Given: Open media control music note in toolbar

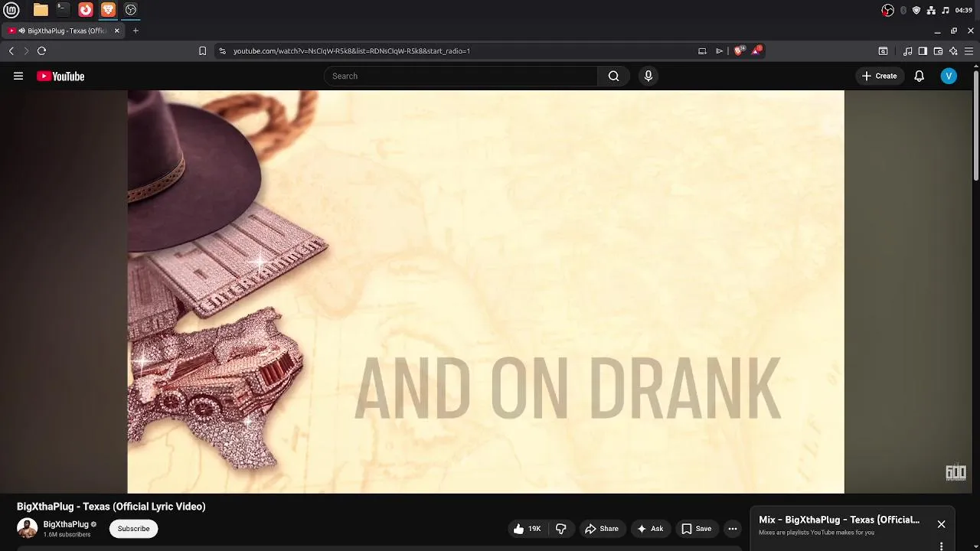Looking at the screenshot, I should (x=907, y=51).
